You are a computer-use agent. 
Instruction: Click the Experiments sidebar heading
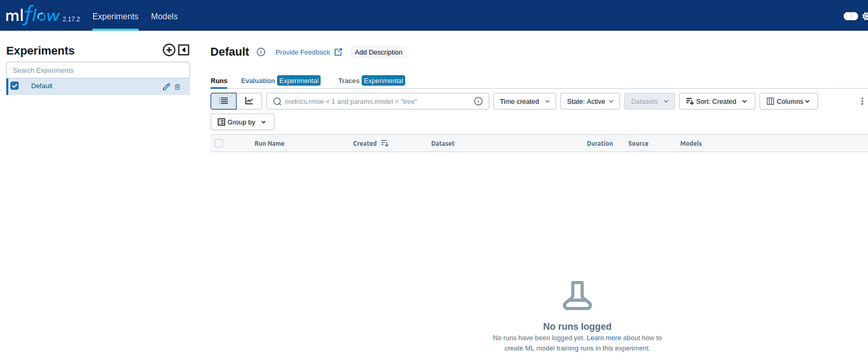click(41, 51)
